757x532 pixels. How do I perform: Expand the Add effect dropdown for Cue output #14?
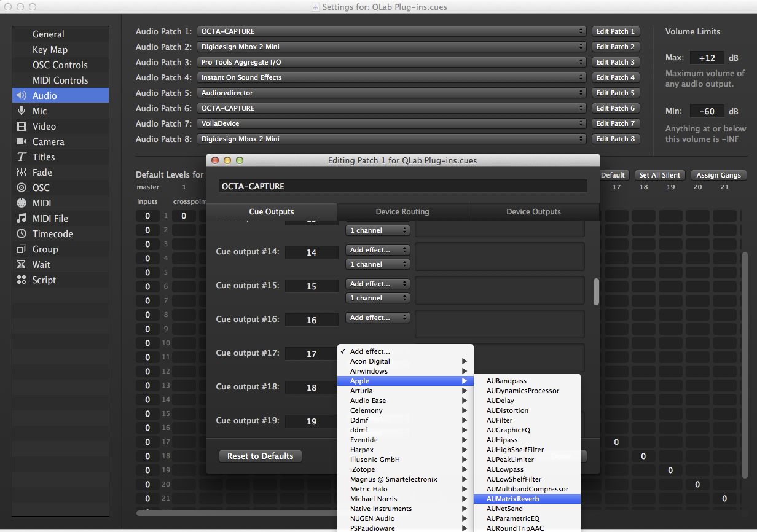(x=378, y=250)
